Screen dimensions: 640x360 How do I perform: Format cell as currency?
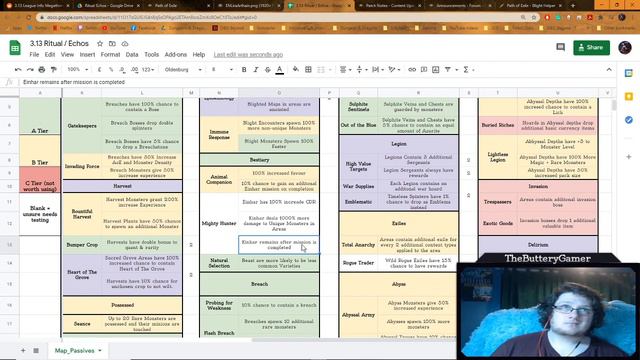[99, 70]
